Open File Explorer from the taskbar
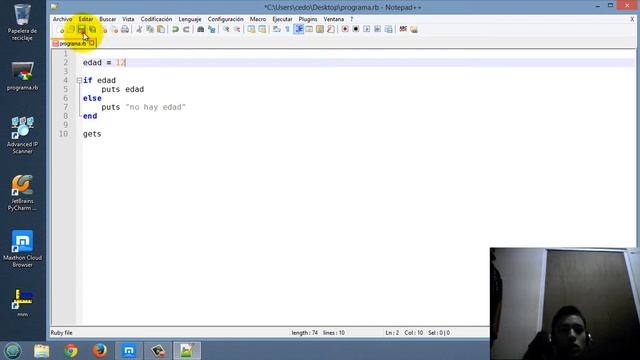 point(42,351)
